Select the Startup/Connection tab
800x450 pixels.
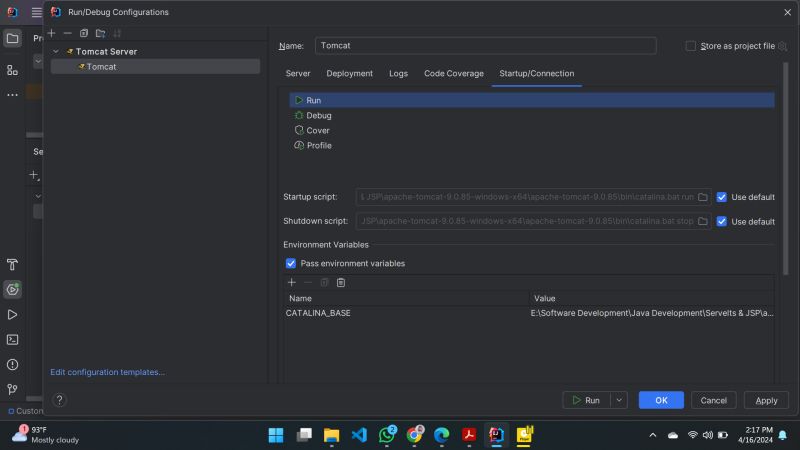pyautogui.click(x=537, y=73)
